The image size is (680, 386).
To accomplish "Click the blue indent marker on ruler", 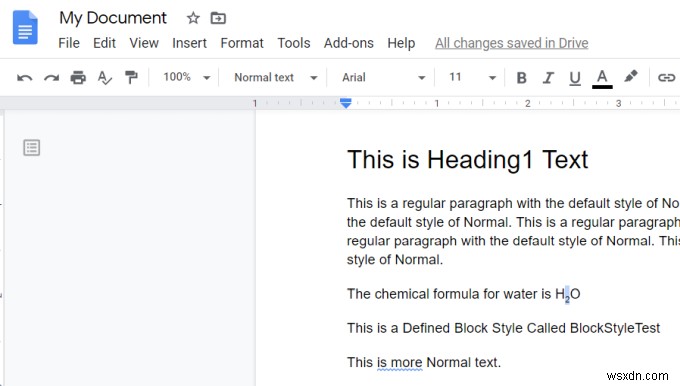I will coord(346,103).
